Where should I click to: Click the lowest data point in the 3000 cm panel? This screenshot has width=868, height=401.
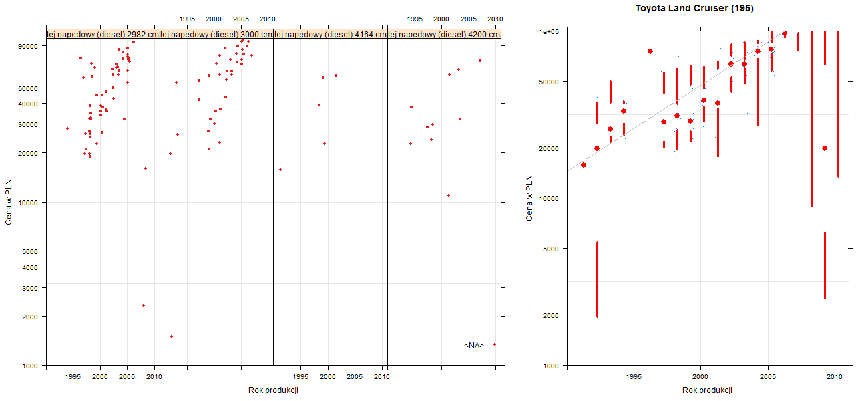click(x=172, y=336)
